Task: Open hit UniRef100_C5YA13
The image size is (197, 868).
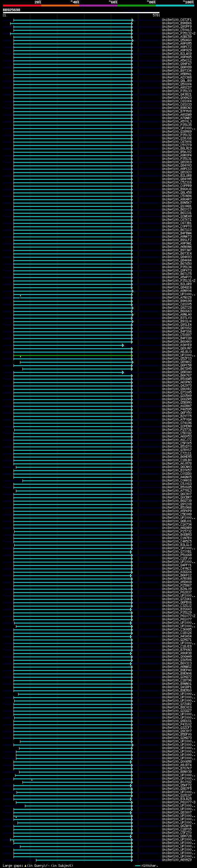Action: click(177, 30)
